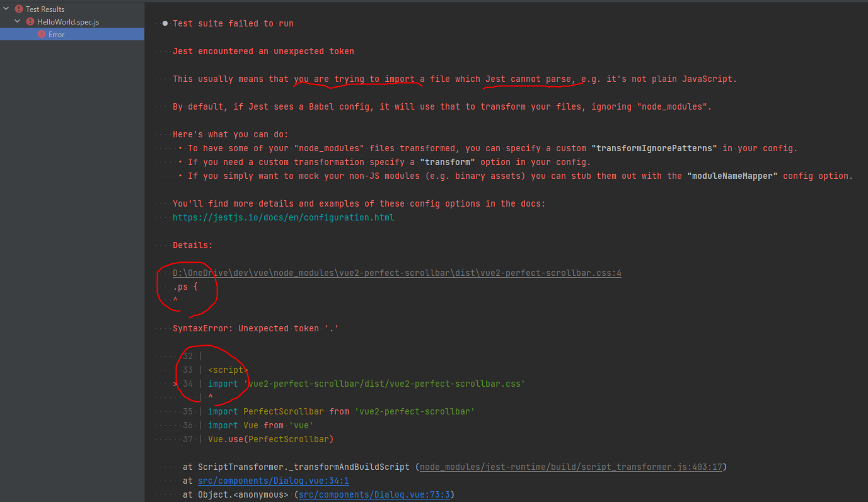Open the vue2-perfect-scrollbar.css:4 file path link
The image size is (868, 502).
tap(397, 273)
